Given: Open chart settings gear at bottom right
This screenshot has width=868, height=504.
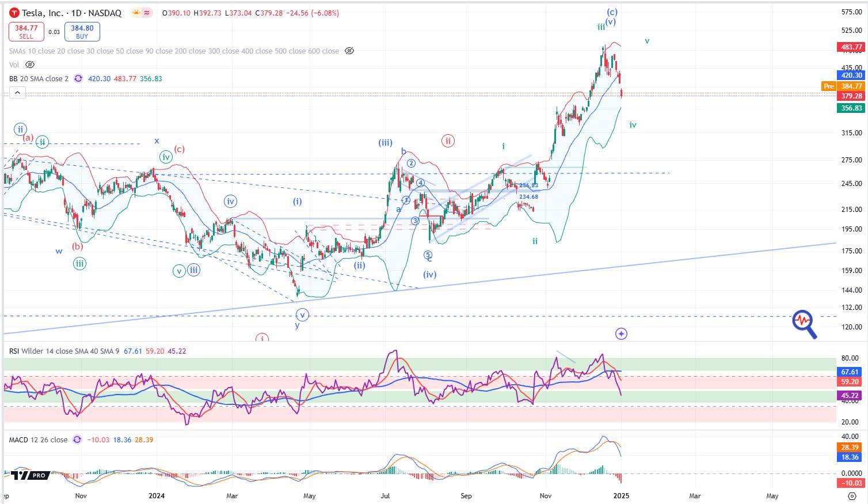Looking at the screenshot, I should point(852,495).
